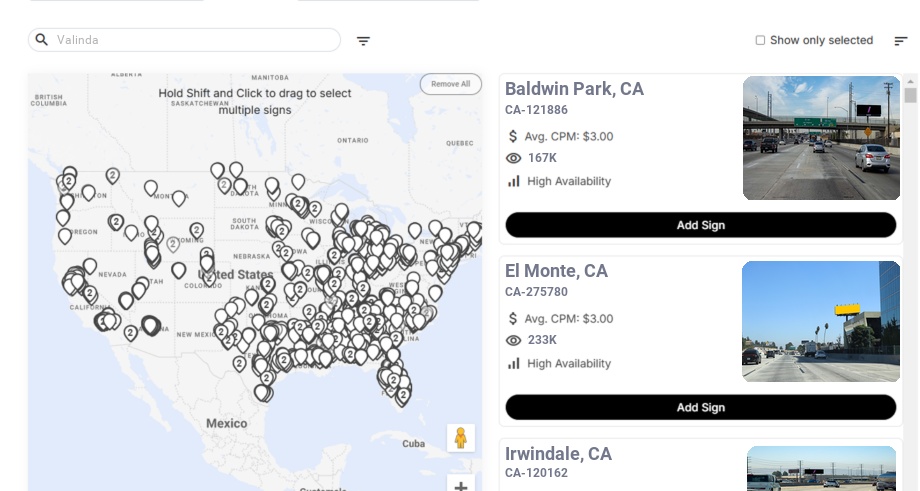Click the Baldwin Park availability bars icon
The height and width of the screenshot is (491, 920).
pos(514,181)
